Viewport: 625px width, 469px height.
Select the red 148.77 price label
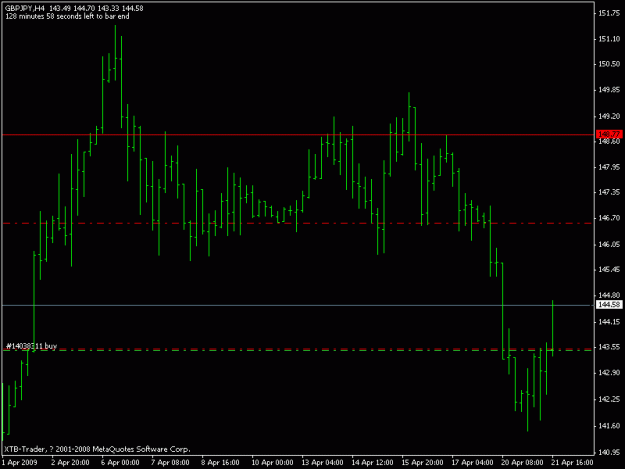pos(609,134)
